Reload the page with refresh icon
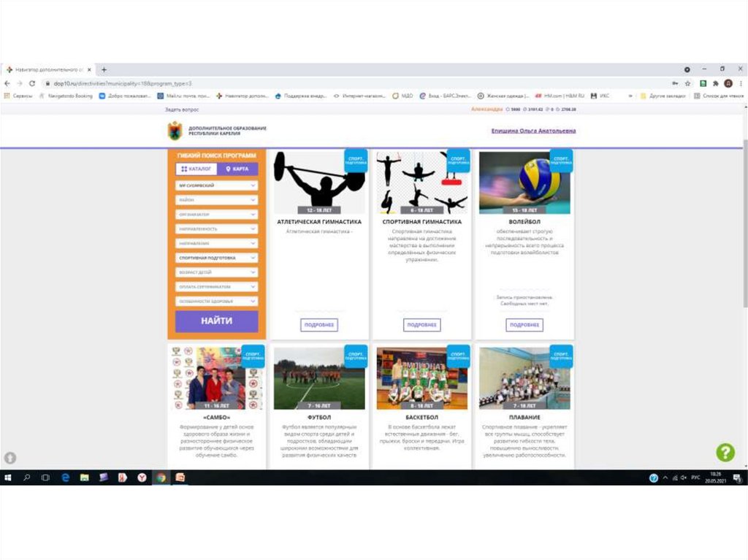 coord(32,83)
